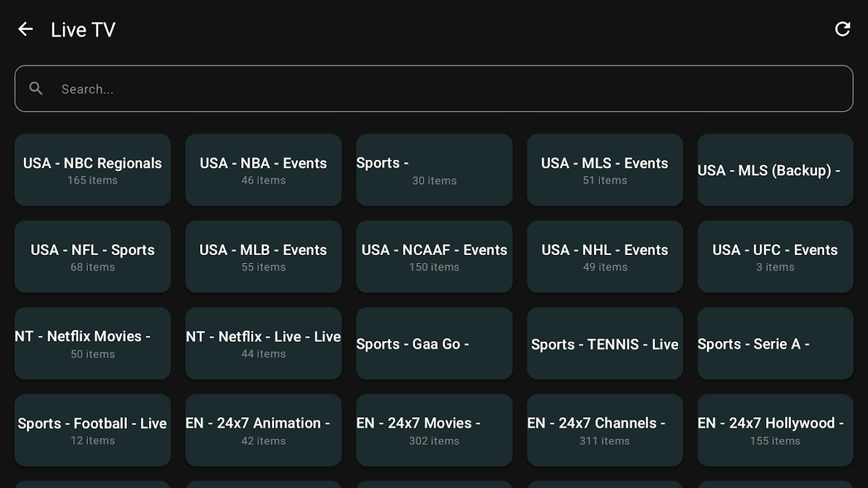The width and height of the screenshot is (868, 488).
Task: Select USA - MLB - Events card
Action: click(264, 257)
